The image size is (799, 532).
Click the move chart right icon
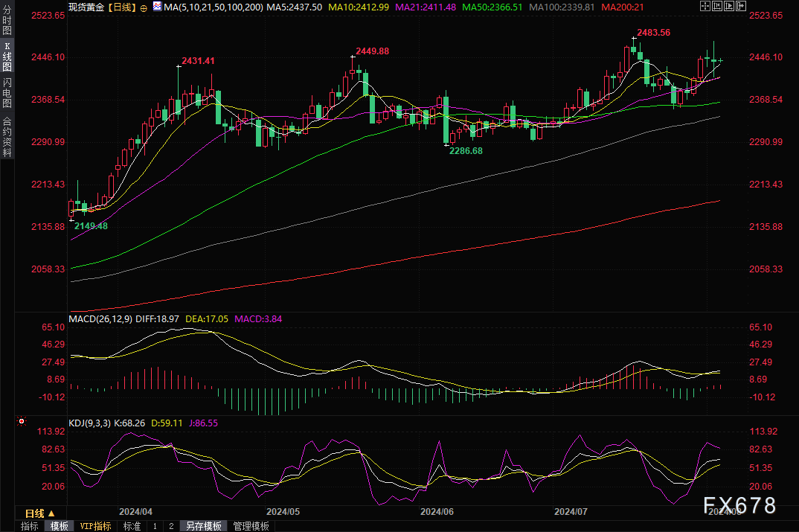(741, 6)
